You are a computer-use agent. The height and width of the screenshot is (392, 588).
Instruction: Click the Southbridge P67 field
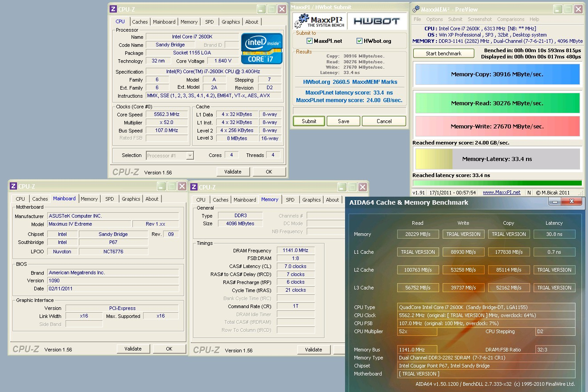(113, 243)
